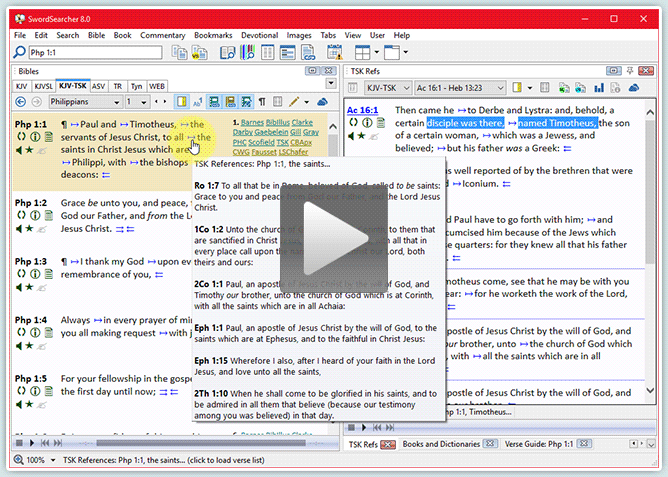Toggle the yellow margin view in Bibles toolbar
Viewport: 668px width, 477px height.
[181, 102]
